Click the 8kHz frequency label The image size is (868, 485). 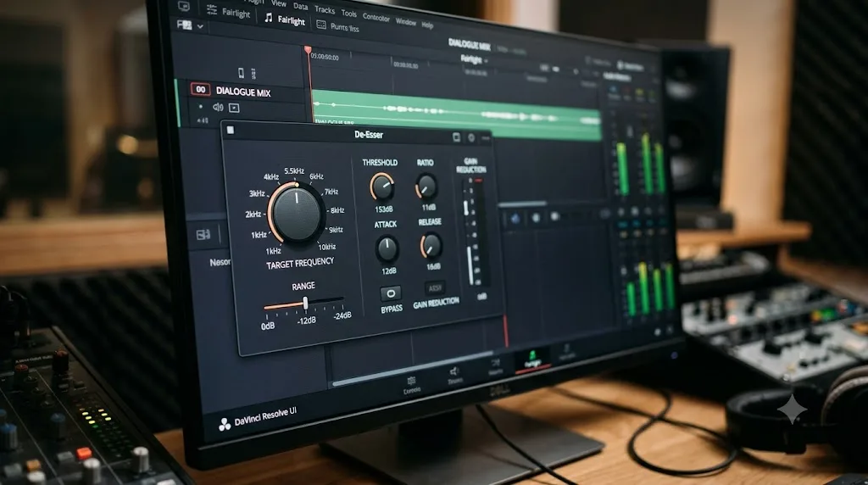click(x=337, y=209)
